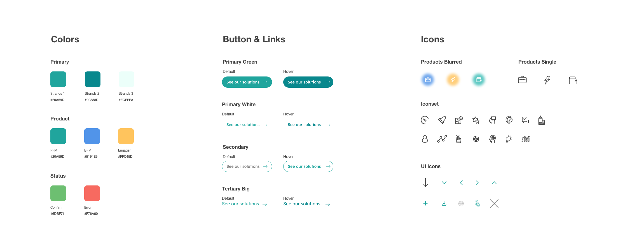
Task: Select the Engager yellow color swatch
Action: coord(126,136)
